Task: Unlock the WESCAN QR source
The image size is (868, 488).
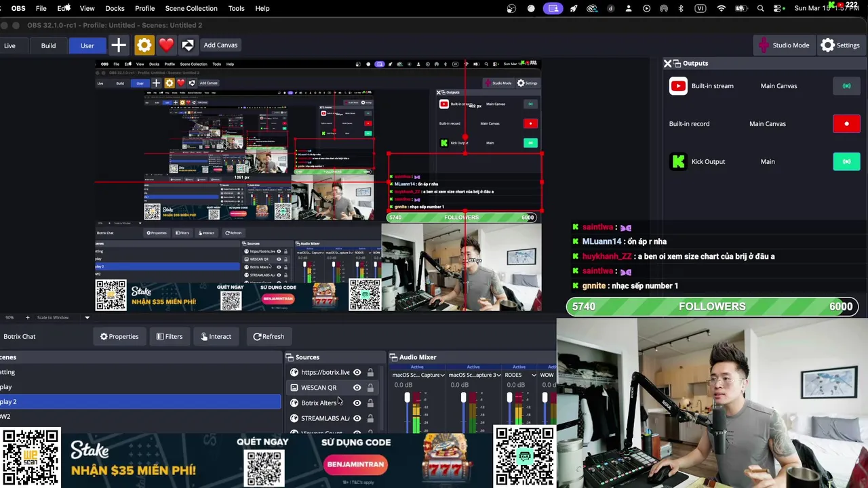Action: coord(370,388)
